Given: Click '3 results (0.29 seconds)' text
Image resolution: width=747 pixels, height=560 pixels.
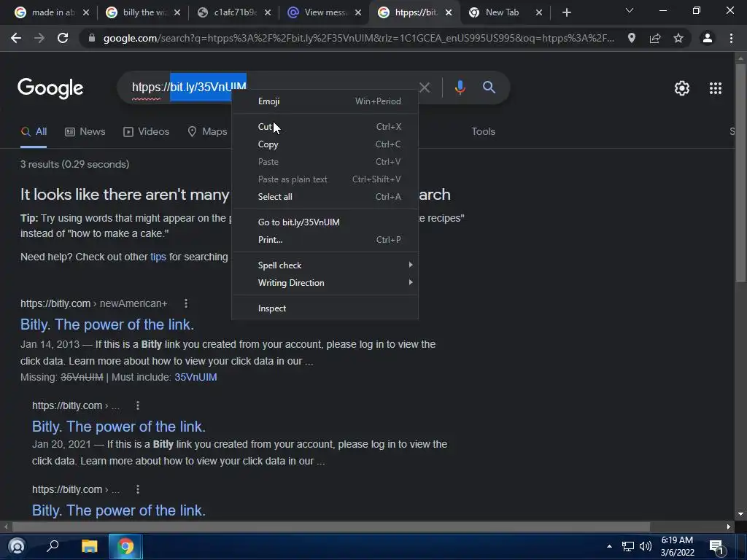Looking at the screenshot, I should 75,164.
